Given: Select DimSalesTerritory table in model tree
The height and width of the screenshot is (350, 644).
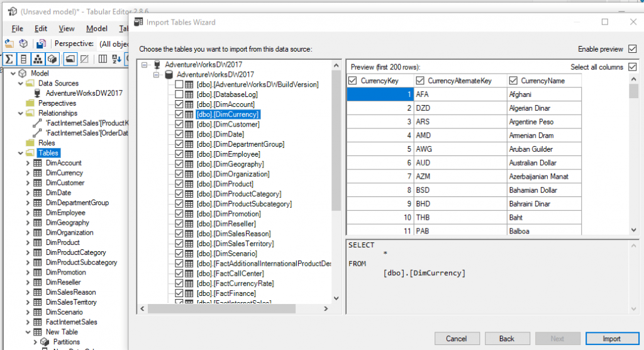Looking at the screenshot, I should pyautogui.click(x=71, y=302).
